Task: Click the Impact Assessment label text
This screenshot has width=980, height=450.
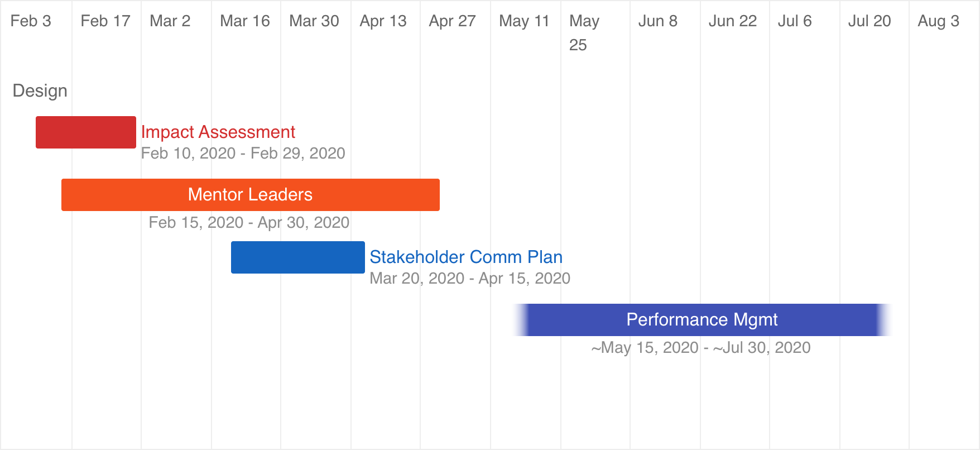Action: point(218,132)
